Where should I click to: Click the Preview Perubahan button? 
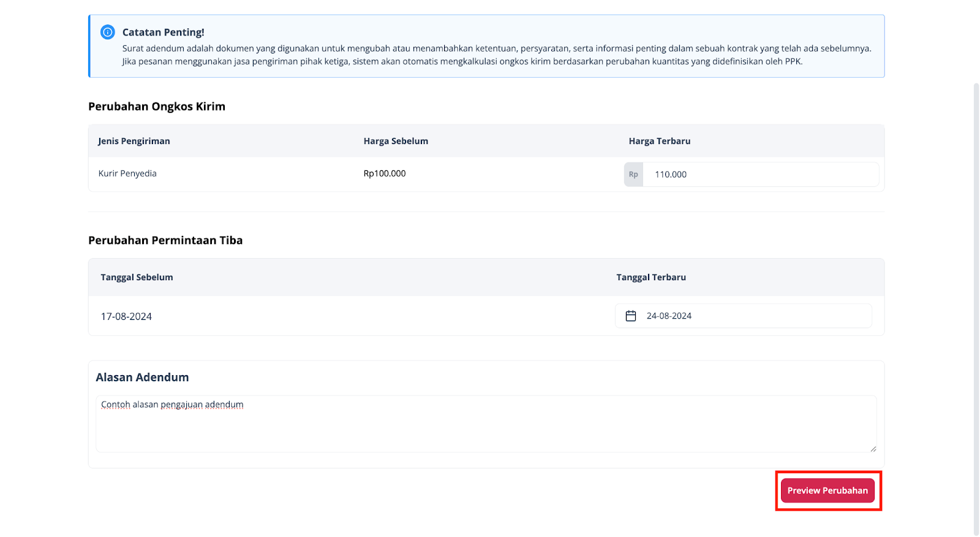point(827,490)
